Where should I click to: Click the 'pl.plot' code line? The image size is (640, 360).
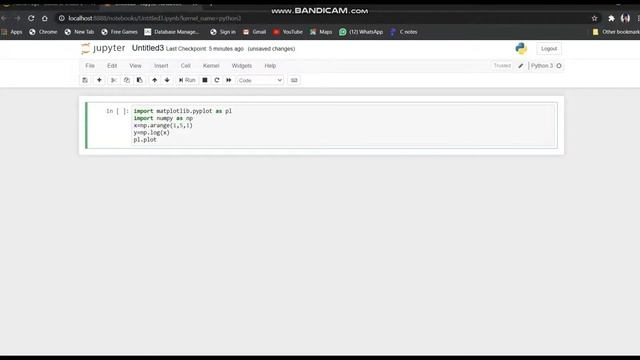(145, 140)
